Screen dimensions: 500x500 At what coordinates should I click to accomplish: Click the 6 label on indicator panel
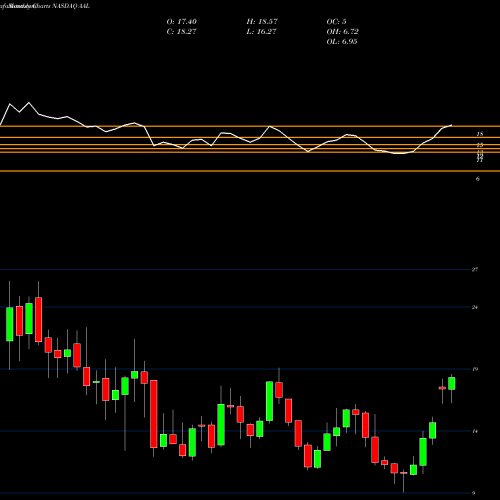click(478, 179)
